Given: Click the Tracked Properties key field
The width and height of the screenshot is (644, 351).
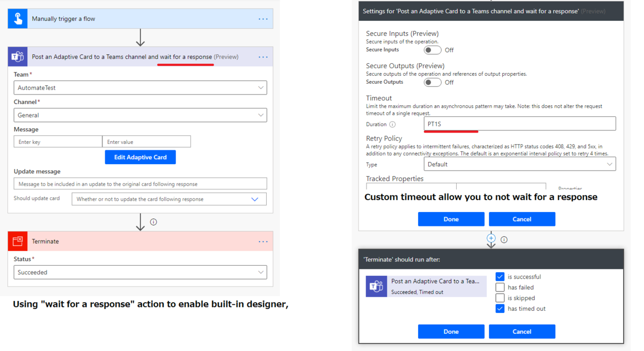Looking at the screenshot, I should click(x=411, y=187).
